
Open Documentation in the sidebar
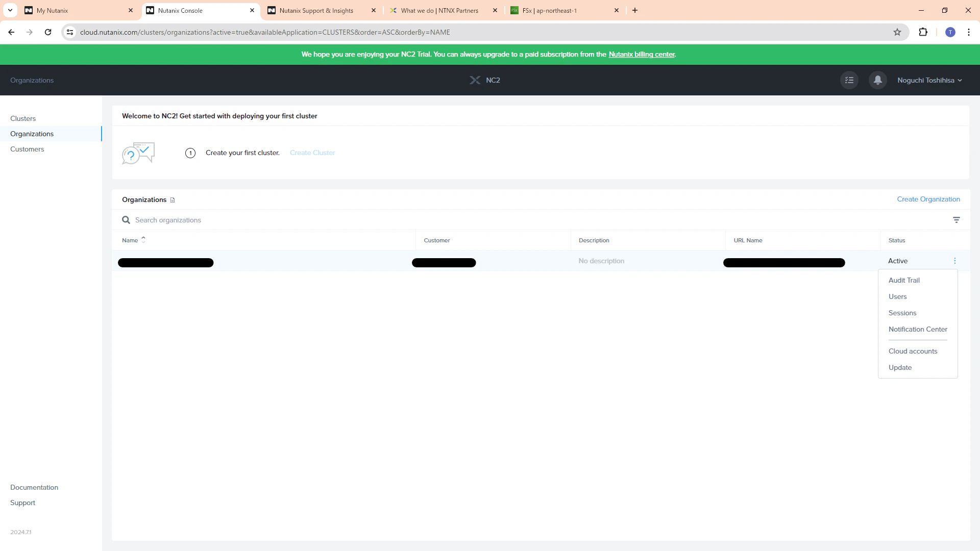tap(34, 487)
